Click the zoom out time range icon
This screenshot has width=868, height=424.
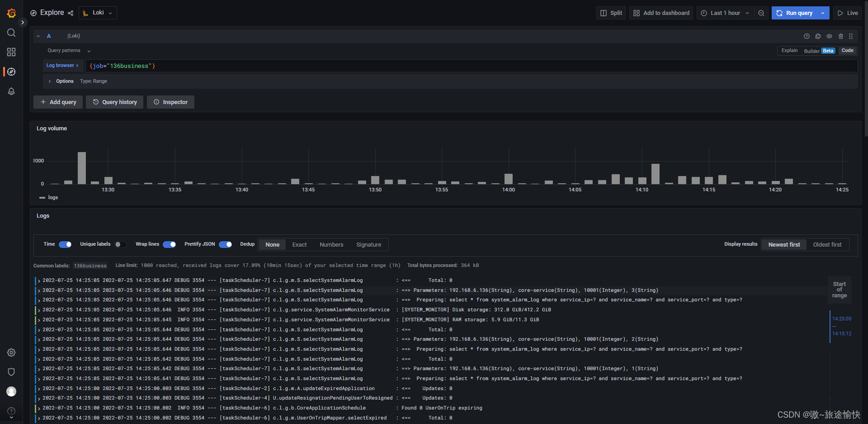(761, 13)
